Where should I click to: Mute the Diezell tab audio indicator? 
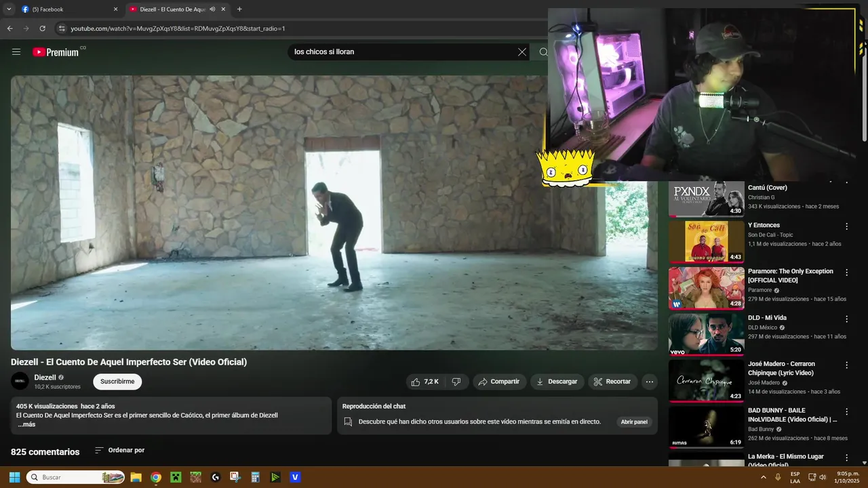click(212, 9)
